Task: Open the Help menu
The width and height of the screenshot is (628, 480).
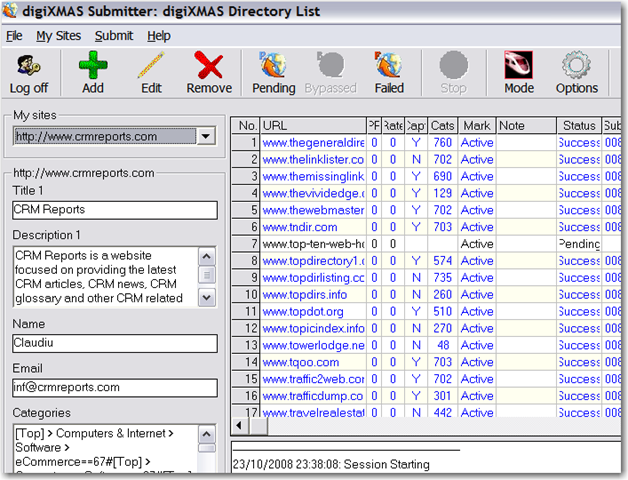Action: [159, 36]
